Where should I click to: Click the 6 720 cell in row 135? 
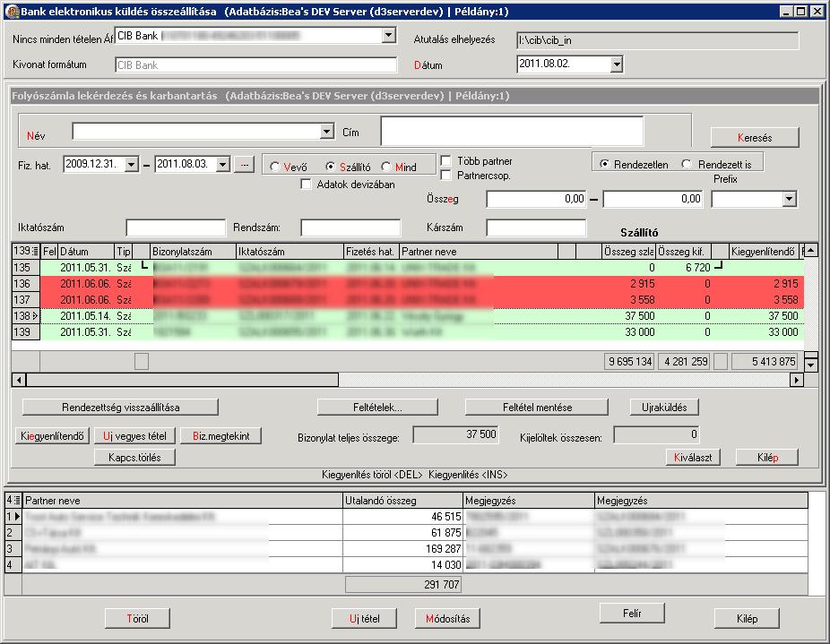point(684,267)
